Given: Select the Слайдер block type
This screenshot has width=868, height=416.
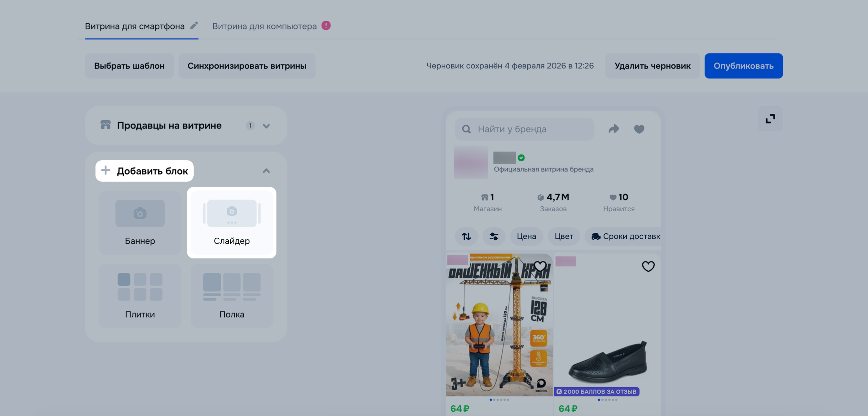Looking at the screenshot, I should pyautogui.click(x=232, y=223).
